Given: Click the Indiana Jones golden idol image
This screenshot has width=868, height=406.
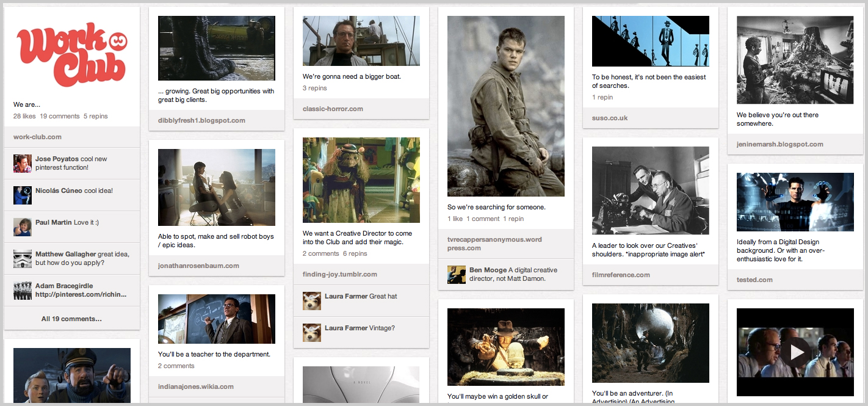Looking at the screenshot, I should coord(506,347).
